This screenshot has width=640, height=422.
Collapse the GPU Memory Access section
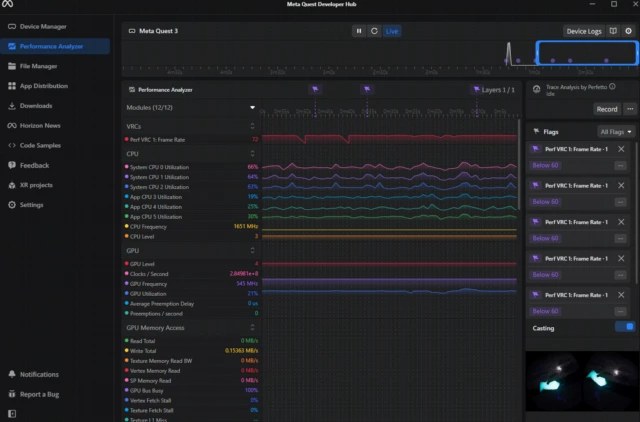(252, 327)
